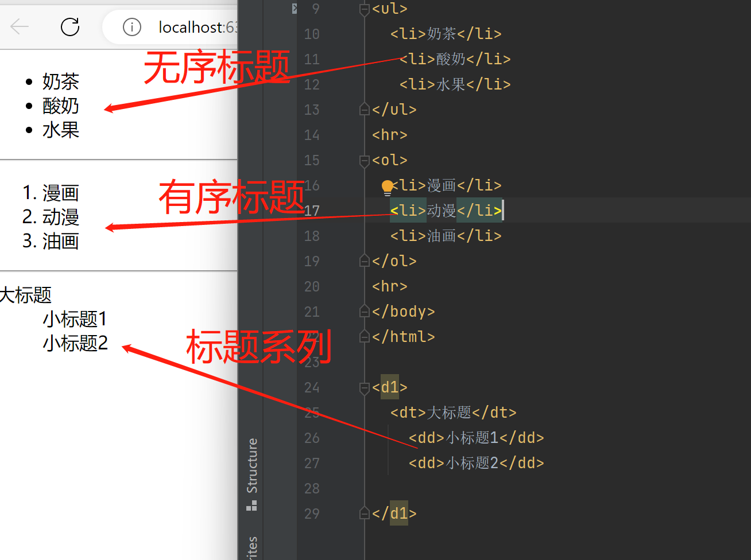Screen dimensions: 751x560
Task: Collapse the opening <d1> block line 24
Action: click(x=364, y=388)
